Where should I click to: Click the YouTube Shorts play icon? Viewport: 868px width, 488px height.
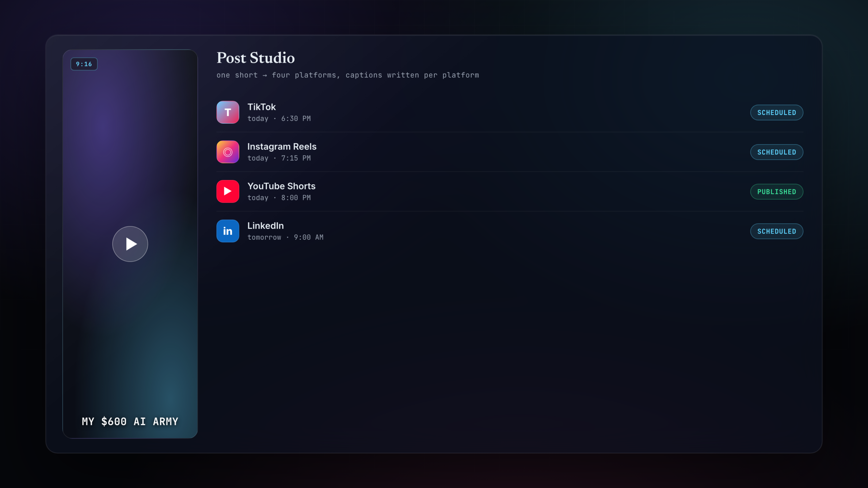pos(228,191)
